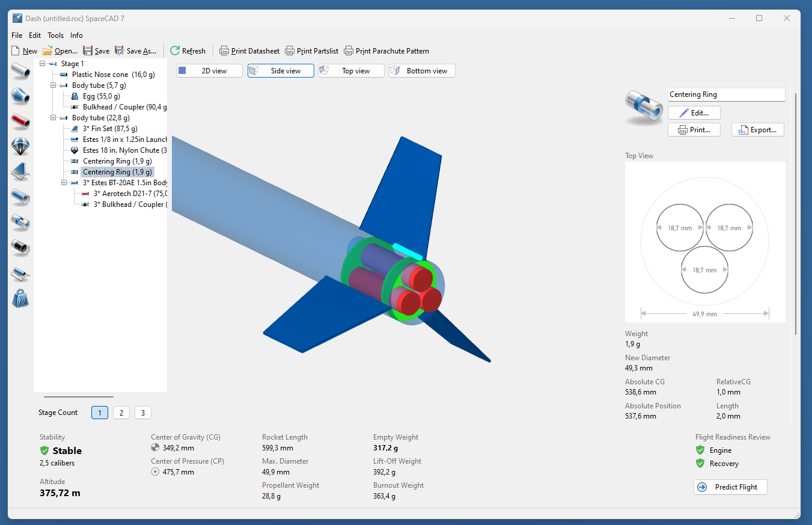Image resolution: width=812 pixels, height=525 pixels.
Task: Click the Predict Flight button
Action: pos(730,487)
